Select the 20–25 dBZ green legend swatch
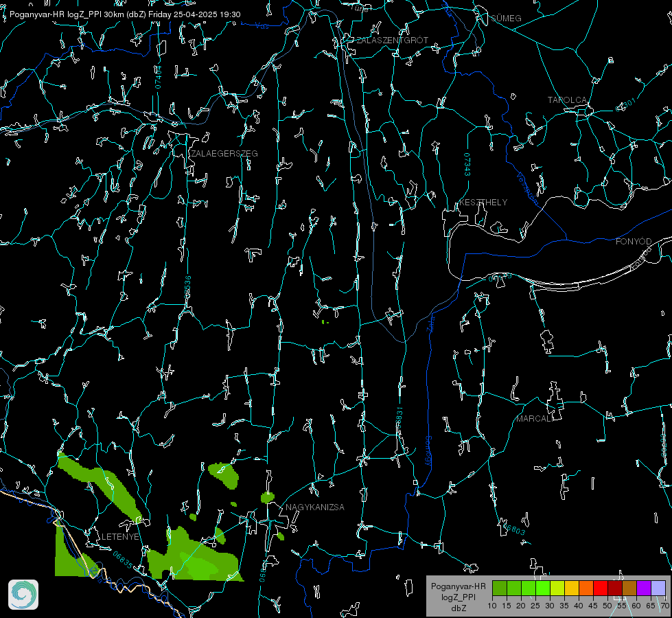672x618 pixels. (529, 588)
